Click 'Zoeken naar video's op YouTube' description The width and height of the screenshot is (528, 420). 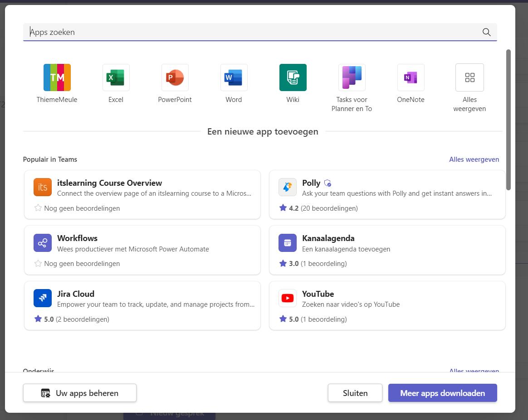[351, 304]
